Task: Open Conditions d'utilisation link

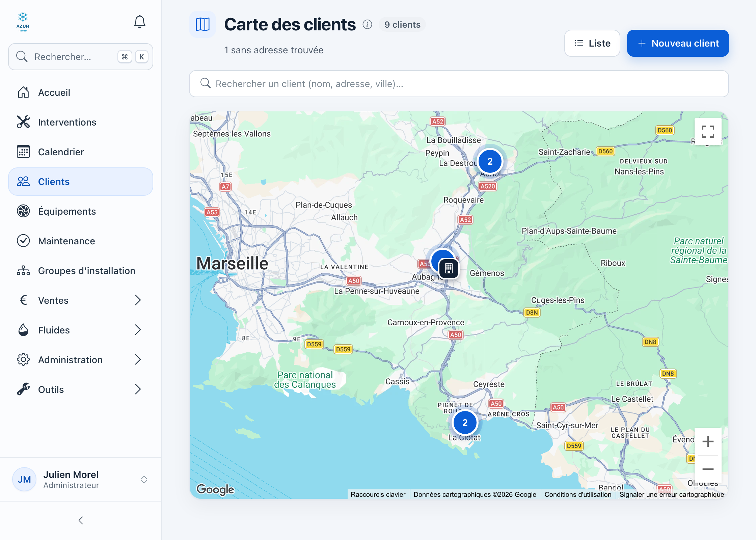Action: point(578,494)
